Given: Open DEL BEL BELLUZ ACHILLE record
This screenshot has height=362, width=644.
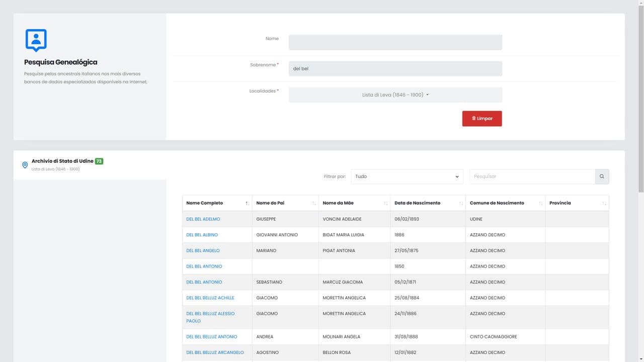Looking at the screenshot, I should coord(210,298).
